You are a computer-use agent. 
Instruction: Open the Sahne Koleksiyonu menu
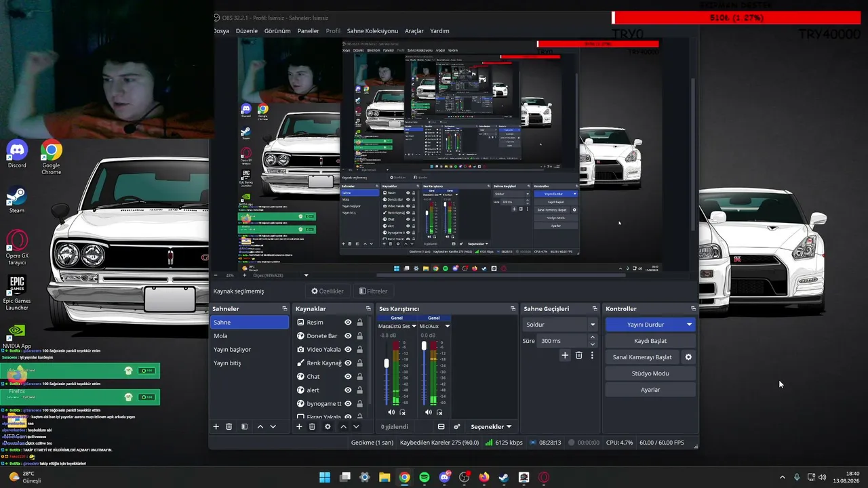(x=372, y=31)
